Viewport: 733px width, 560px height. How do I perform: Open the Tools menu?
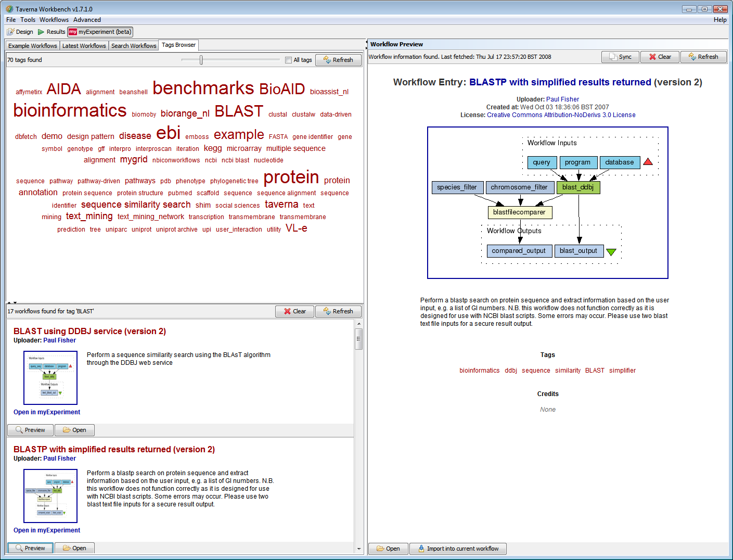[x=28, y=20]
